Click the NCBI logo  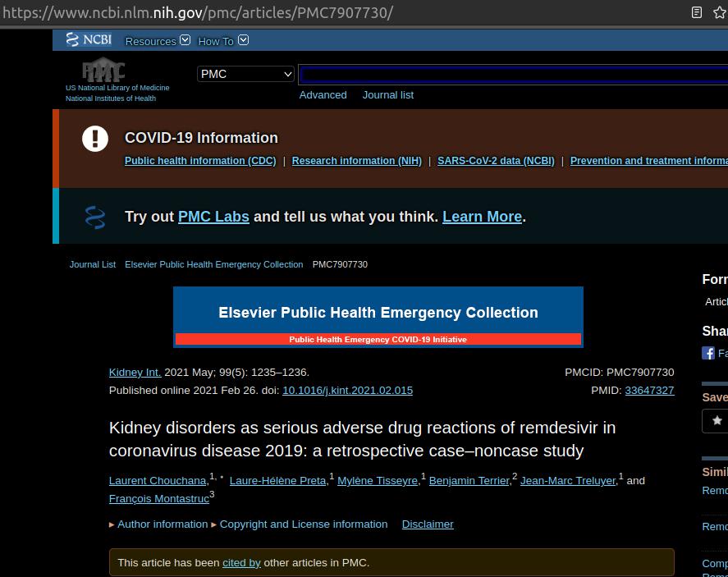[88, 39]
